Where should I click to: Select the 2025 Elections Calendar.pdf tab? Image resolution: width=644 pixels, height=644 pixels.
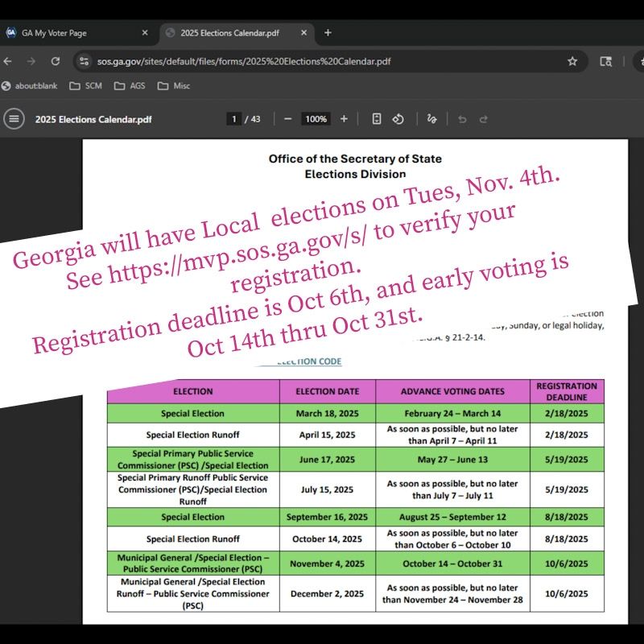click(237, 33)
